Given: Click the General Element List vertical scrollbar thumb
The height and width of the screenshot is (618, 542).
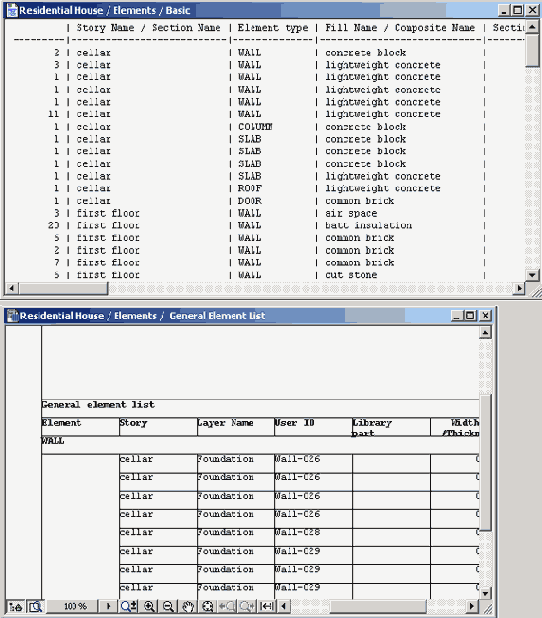Looking at the screenshot, I should point(485,462).
